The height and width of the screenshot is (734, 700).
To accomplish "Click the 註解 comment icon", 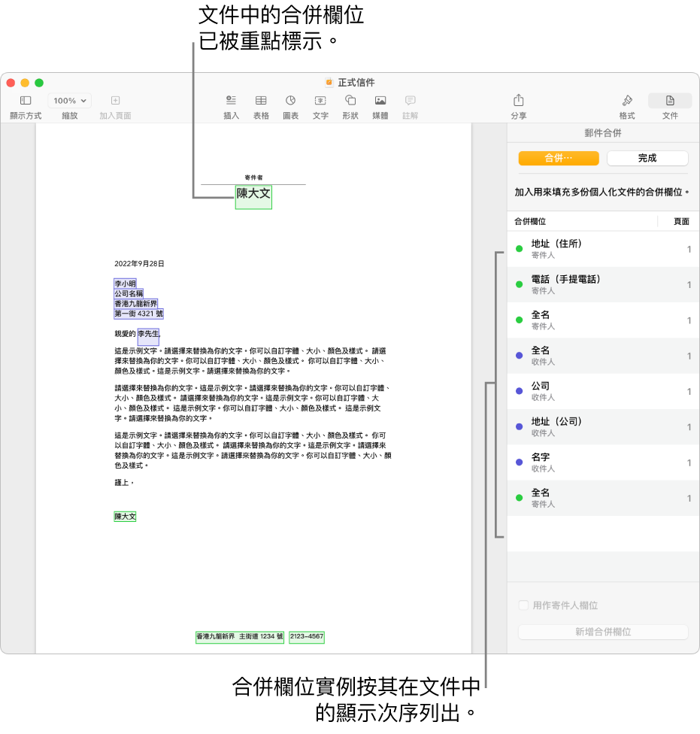I will tap(411, 101).
